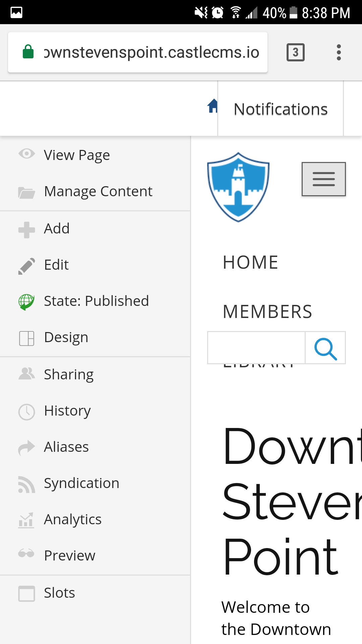The image size is (362, 644).
Task: Click the Aliases arrow icon
Action: 26,448
